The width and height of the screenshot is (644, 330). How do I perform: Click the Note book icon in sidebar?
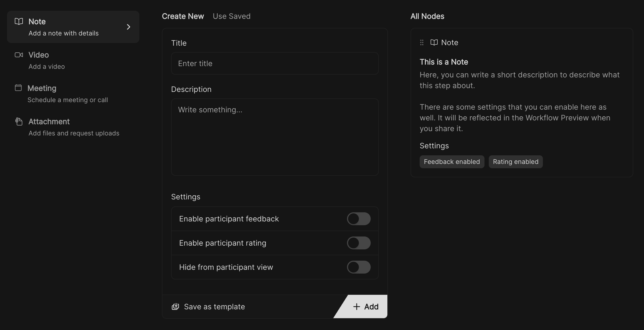pos(19,21)
